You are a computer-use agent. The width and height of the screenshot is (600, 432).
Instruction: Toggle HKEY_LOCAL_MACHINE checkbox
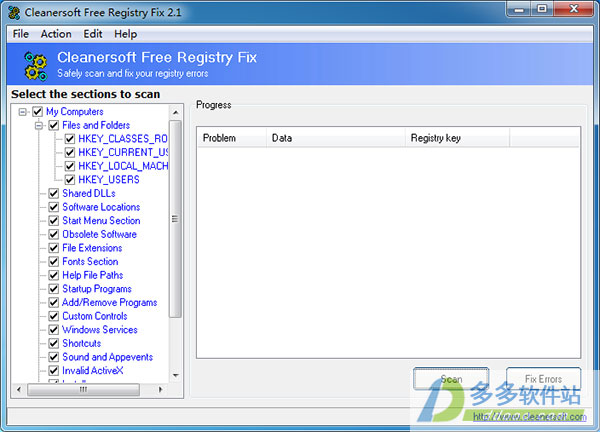click(x=70, y=166)
